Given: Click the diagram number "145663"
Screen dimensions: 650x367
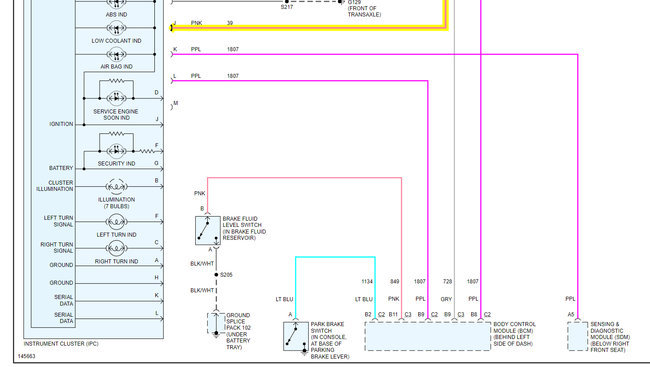Looking at the screenshot, I should coord(27,356).
